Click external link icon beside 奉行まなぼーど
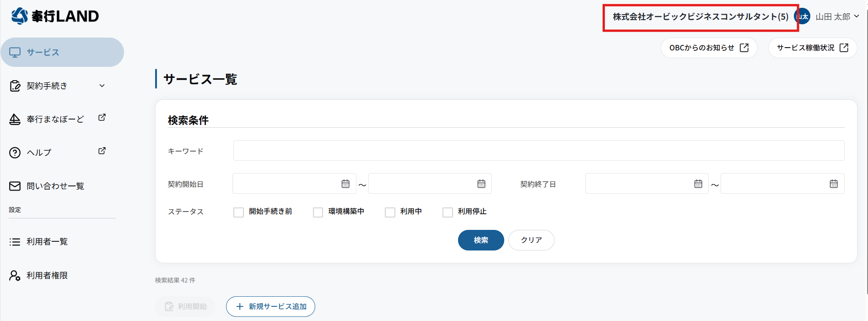The height and width of the screenshot is (321, 868). (102, 118)
